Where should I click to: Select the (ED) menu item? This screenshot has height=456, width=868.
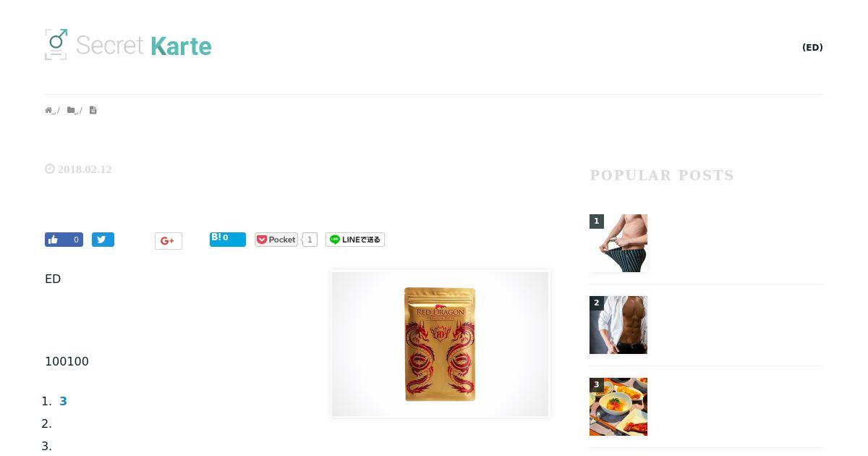point(812,47)
